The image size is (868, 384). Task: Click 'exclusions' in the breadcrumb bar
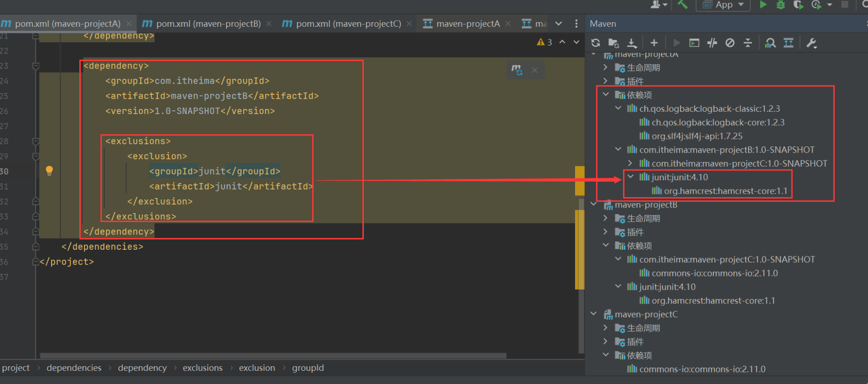pos(203,368)
